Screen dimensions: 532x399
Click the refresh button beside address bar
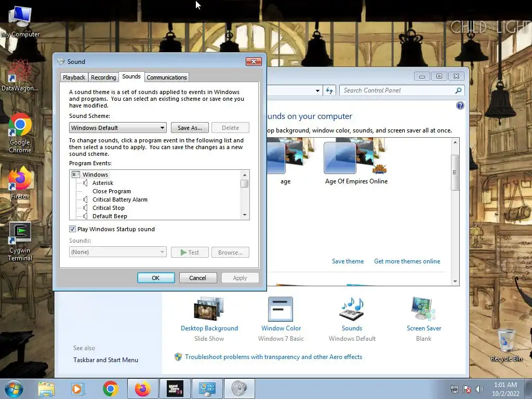(329, 90)
